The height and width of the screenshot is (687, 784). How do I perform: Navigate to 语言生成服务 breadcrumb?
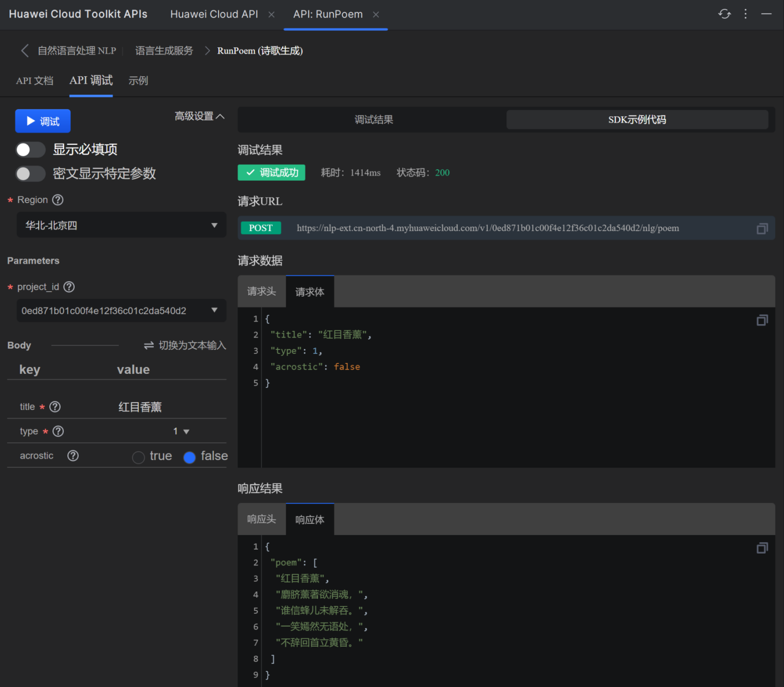point(164,51)
